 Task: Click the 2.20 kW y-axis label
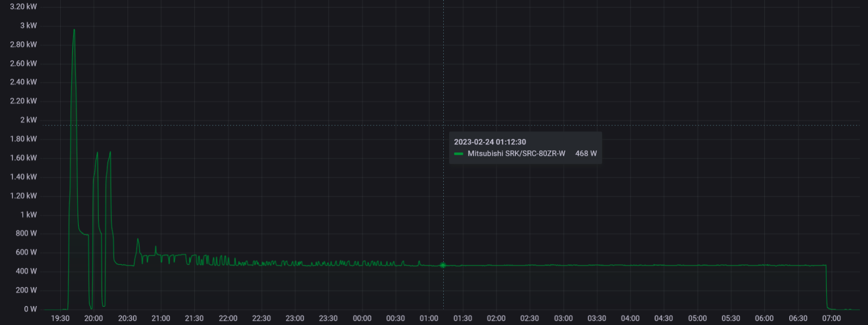point(24,101)
